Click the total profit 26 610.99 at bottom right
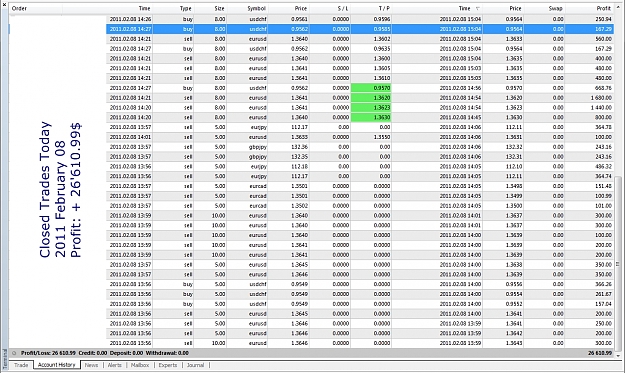This screenshot has height=373, width=625. pyautogui.click(x=600, y=353)
